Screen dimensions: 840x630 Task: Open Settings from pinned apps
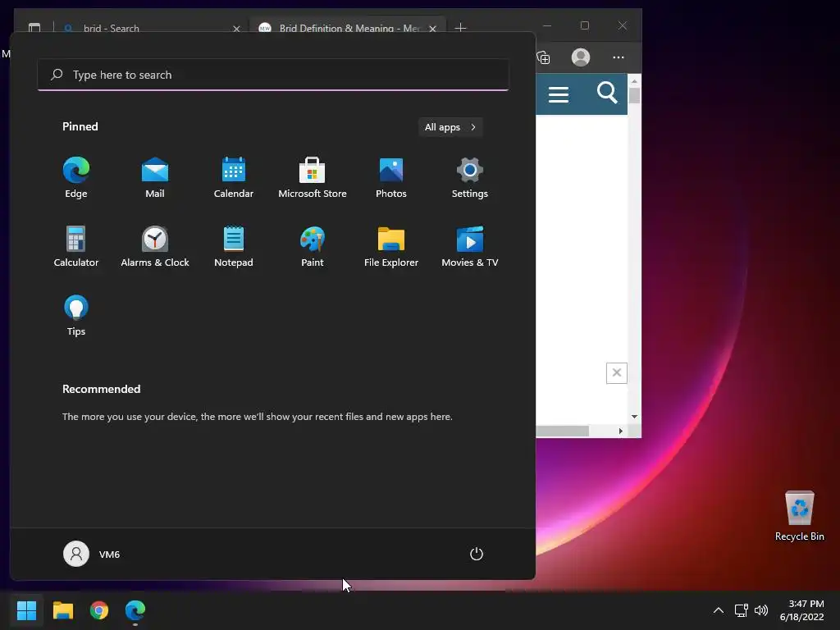point(470,178)
